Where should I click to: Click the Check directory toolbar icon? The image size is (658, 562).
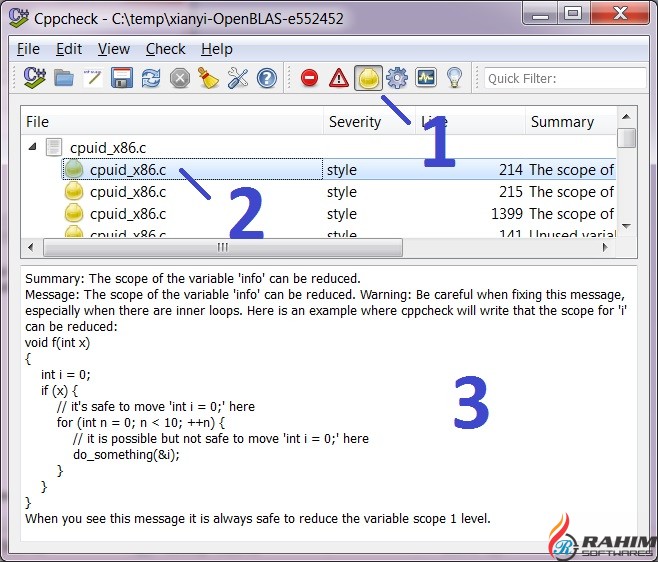pyautogui.click(x=34, y=78)
